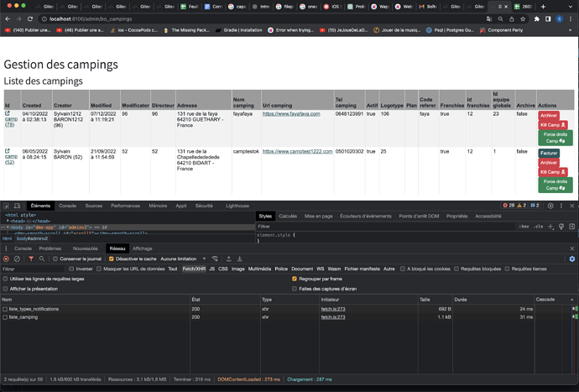Open the Chrome extensions puzzle icon
The height and width of the screenshot is (392, 579).
coord(537,18)
